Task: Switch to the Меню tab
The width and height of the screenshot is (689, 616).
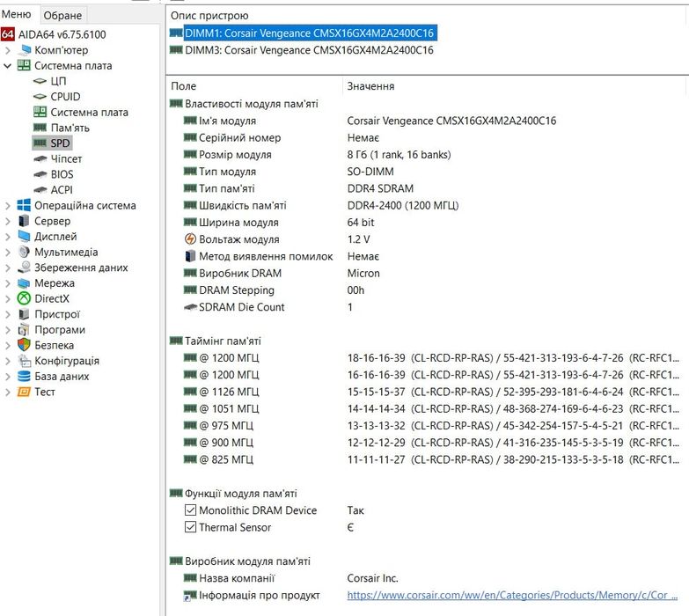Action: tap(17, 14)
